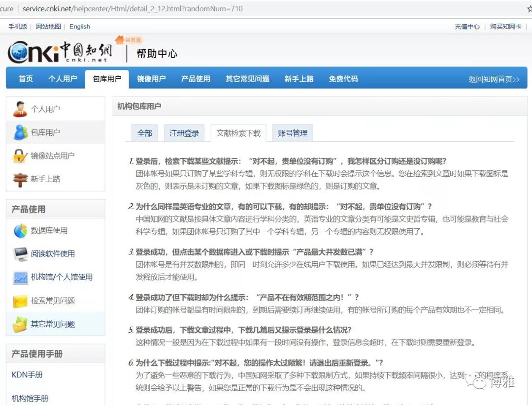Click the person icon beside 个人用户
The image size is (532, 405).
click(20, 109)
